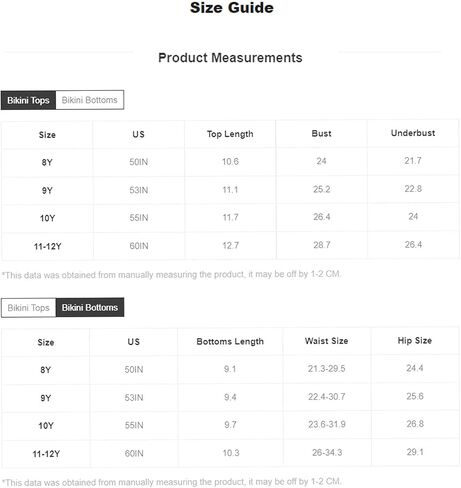This screenshot has height=488, width=461.
Task: Click the Bottoms Length column header
Action: point(230,342)
